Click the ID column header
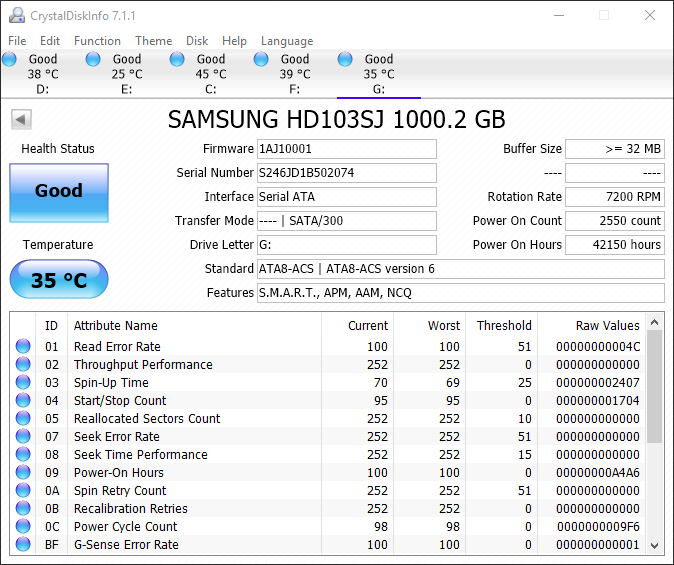674x565 pixels. [51, 325]
